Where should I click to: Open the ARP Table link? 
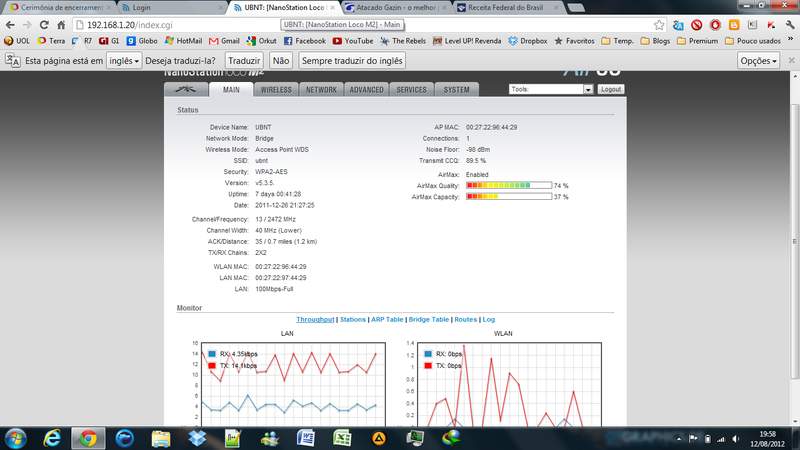pyautogui.click(x=387, y=319)
